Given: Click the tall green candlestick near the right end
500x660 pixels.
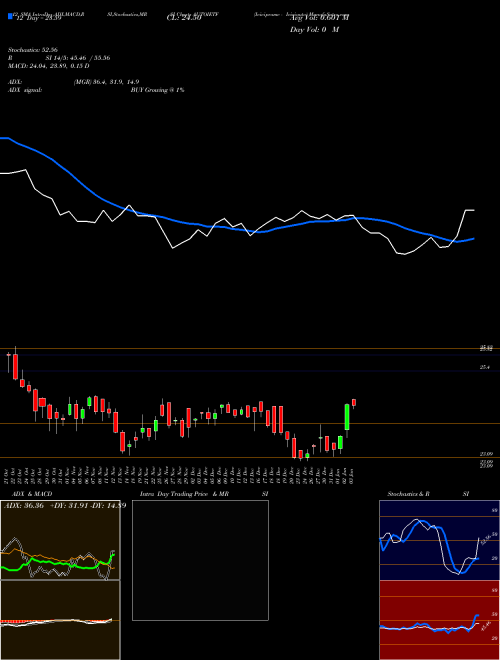Looking at the screenshot, I should [x=347, y=417].
